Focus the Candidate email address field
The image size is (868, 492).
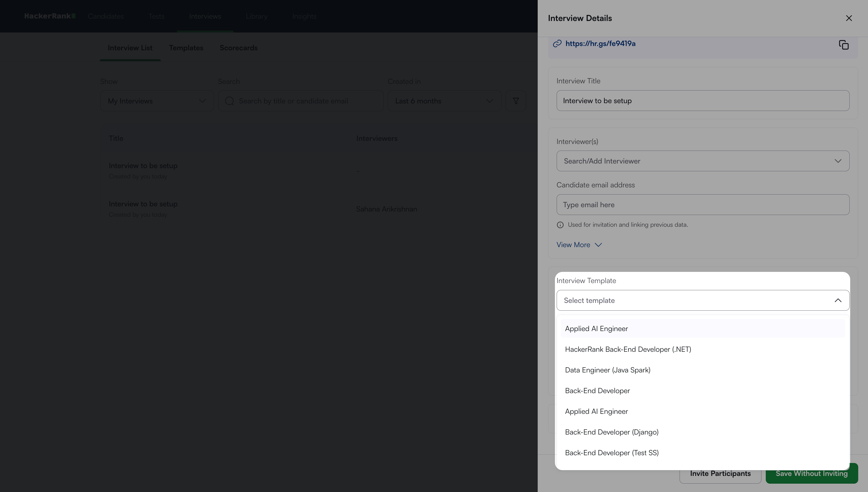pos(703,205)
